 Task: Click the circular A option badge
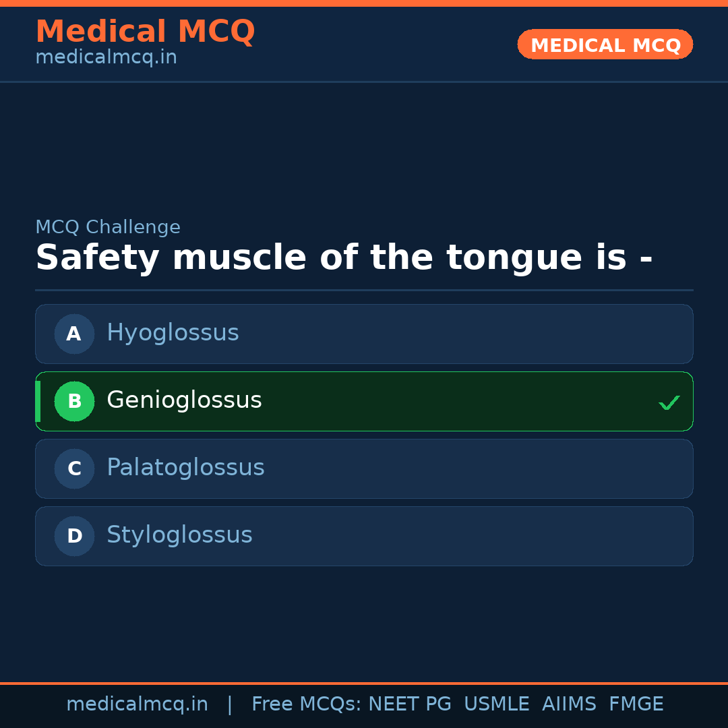pos(74,334)
